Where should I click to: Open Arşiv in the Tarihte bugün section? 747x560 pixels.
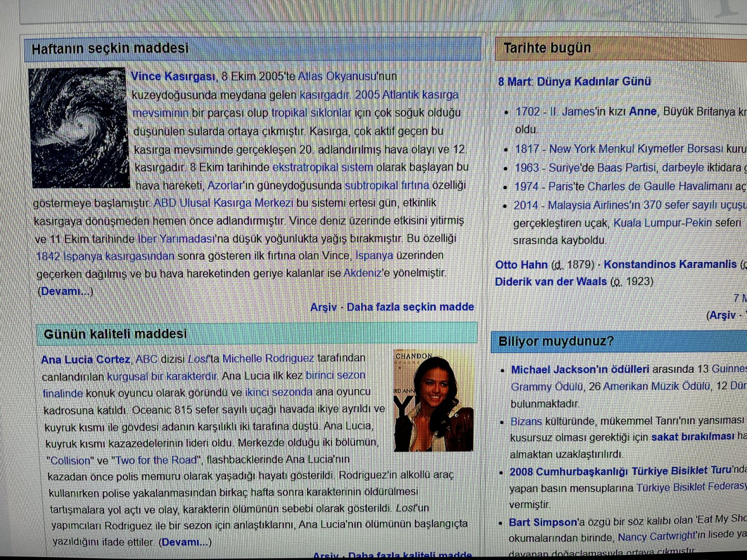(723, 315)
